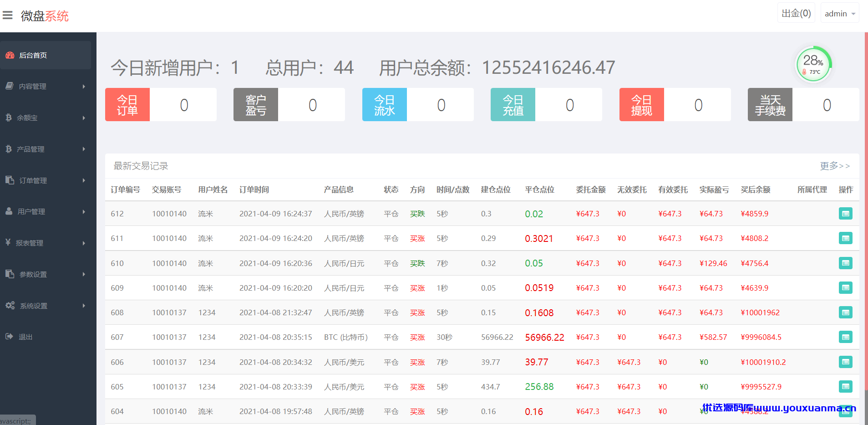Expand the 余额宝 submenu arrow
Viewport: 868px width, 425px height.
coord(84,118)
